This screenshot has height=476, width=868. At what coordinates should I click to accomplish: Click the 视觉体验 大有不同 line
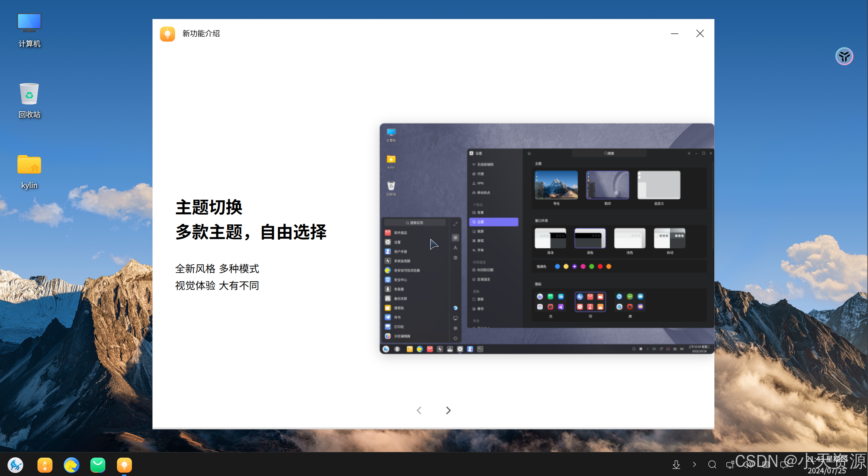click(x=217, y=286)
